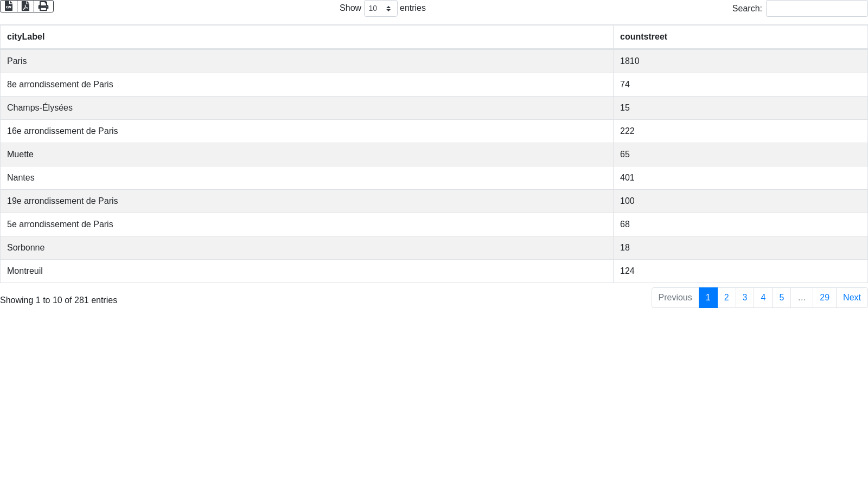This screenshot has width=868, height=488.
Task: Click into the Search input field
Action: [816, 9]
